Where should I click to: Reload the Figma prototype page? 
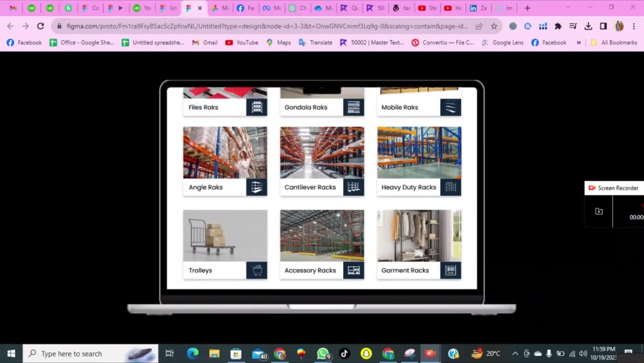click(40, 26)
